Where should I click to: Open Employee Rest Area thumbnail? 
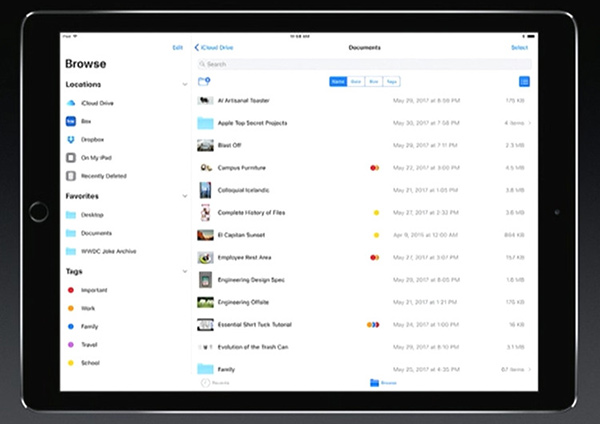(205, 258)
